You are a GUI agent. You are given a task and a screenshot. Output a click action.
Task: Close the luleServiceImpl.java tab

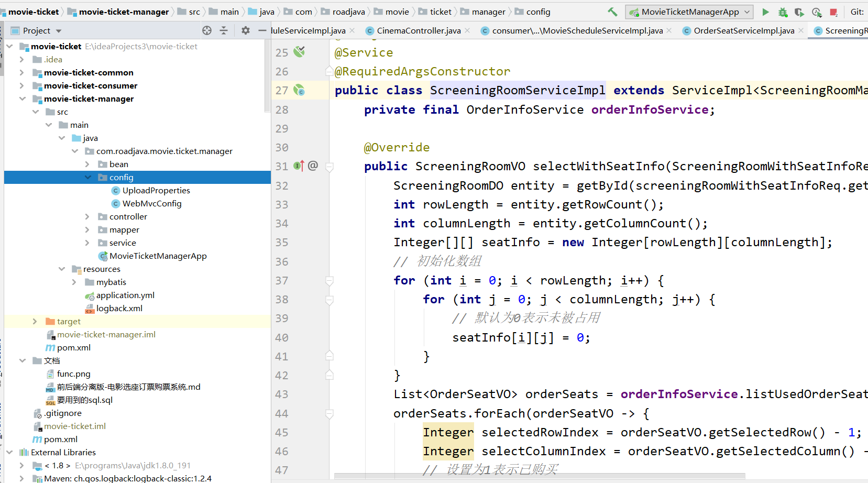pyautogui.click(x=352, y=30)
